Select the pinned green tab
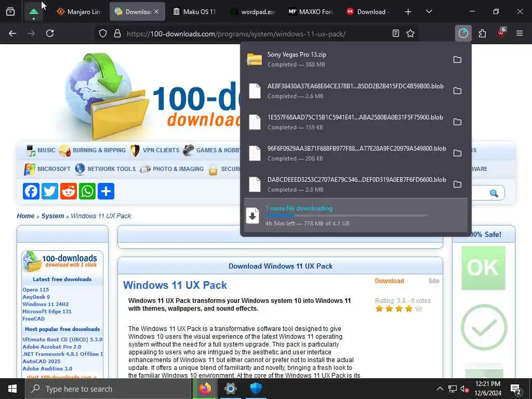The height and width of the screenshot is (399, 532). click(34, 12)
